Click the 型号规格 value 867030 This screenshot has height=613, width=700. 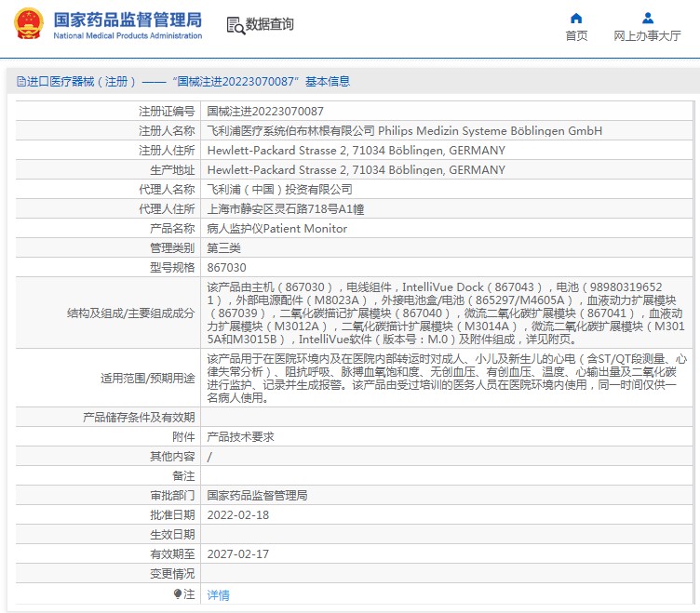[x=226, y=267]
